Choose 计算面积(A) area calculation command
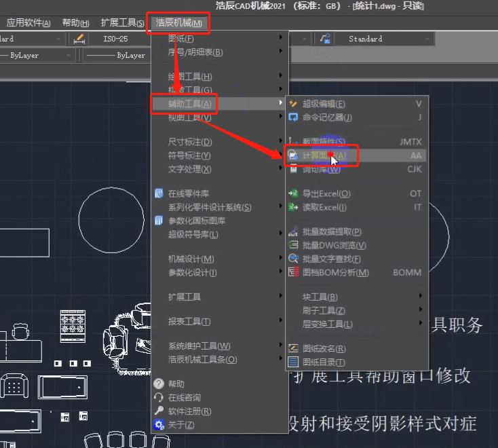 point(357,155)
